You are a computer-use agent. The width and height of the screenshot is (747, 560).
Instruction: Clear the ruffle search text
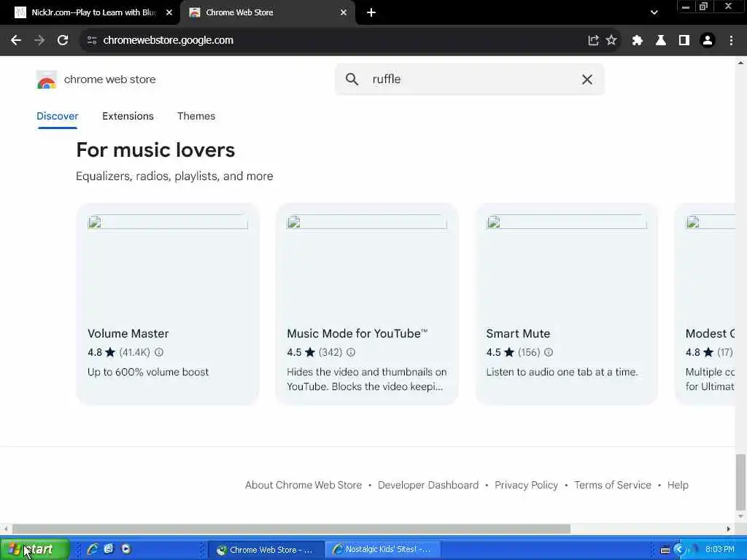(587, 79)
